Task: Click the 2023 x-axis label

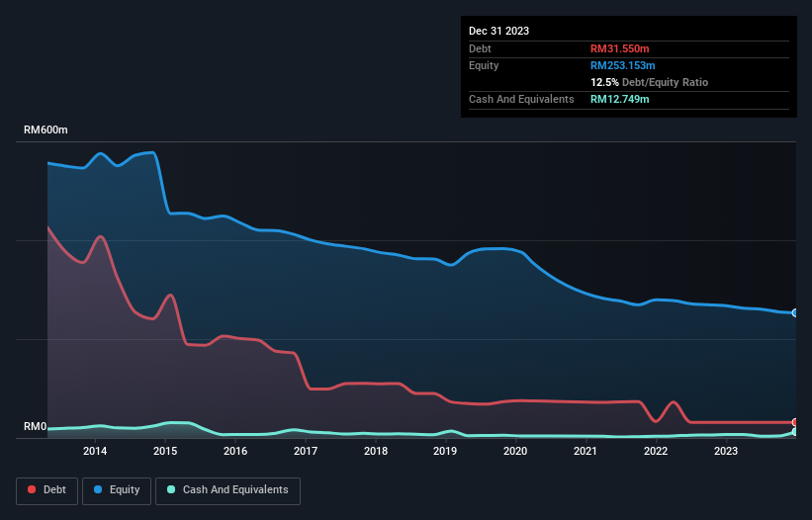Action: [726, 451]
